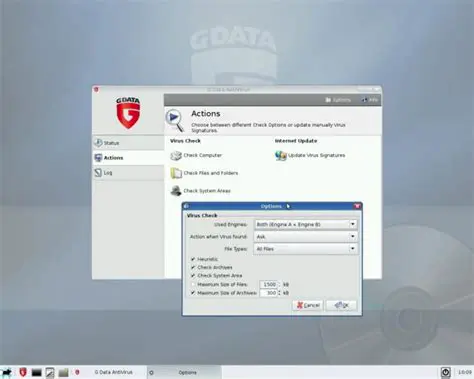The width and height of the screenshot is (474, 379).
Task: Switch to Options taskbar entry
Action: pos(184,372)
